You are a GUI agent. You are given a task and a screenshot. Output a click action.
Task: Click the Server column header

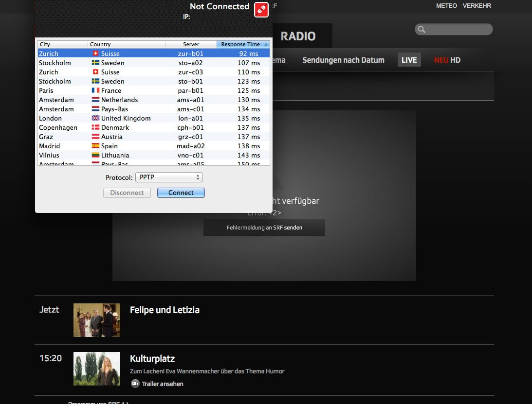coord(191,44)
